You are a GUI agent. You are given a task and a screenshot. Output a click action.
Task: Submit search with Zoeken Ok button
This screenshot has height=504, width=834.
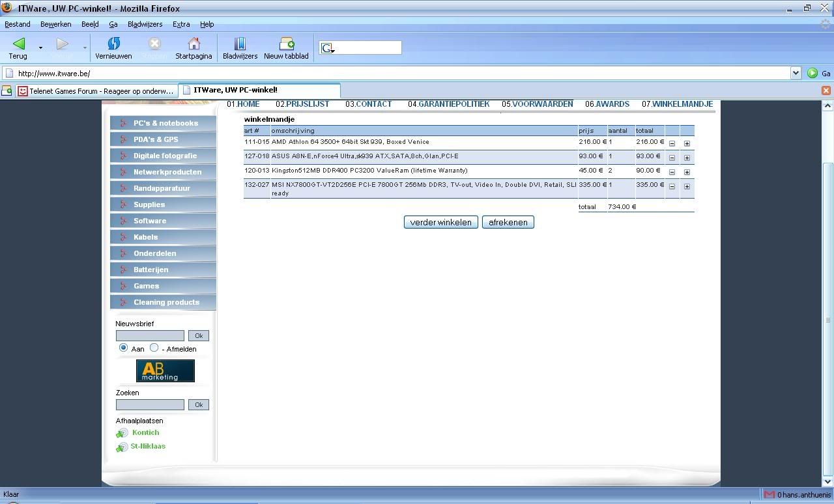pyautogui.click(x=199, y=404)
